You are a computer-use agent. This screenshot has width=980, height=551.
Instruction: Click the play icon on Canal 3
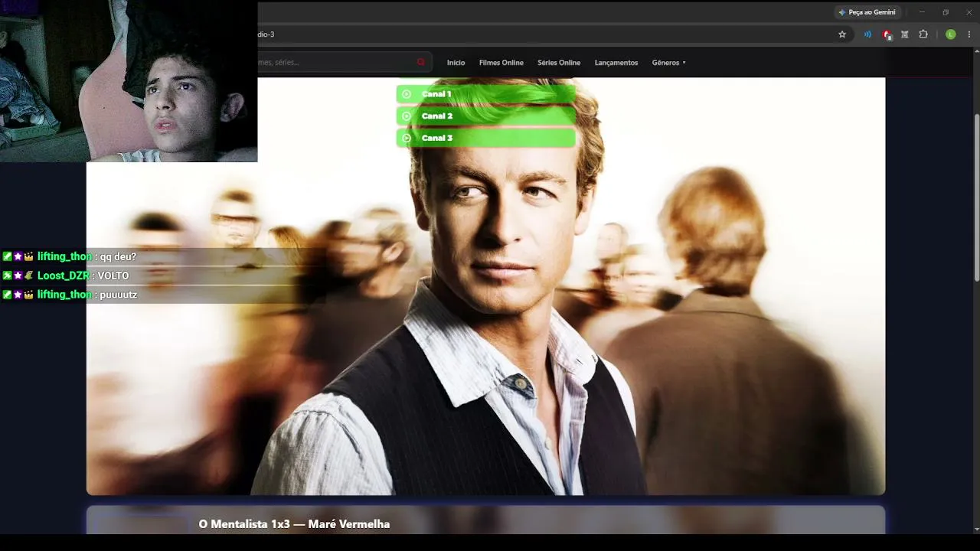coord(407,138)
